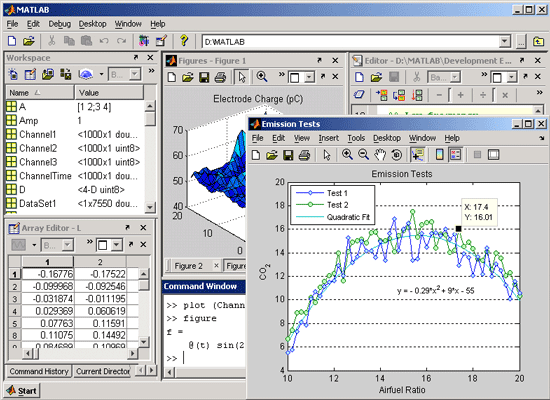Sort Workspace by Name column header
The height and width of the screenshot is (400, 550).
(40, 93)
